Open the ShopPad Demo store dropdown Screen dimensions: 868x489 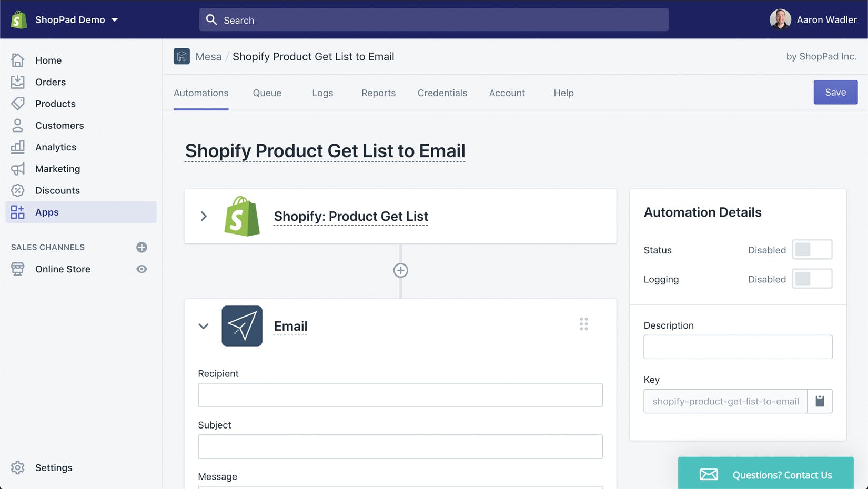pos(76,19)
